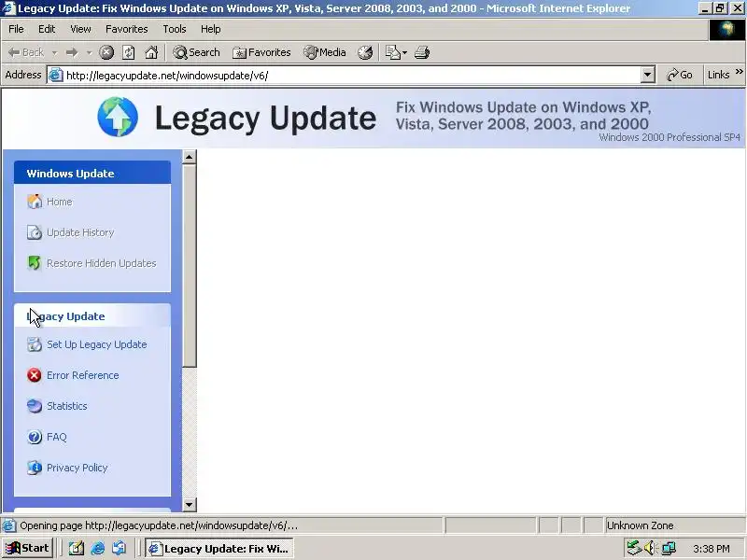This screenshot has width=747, height=560.
Task: Click the red Error Reference icon
Action: (x=35, y=375)
